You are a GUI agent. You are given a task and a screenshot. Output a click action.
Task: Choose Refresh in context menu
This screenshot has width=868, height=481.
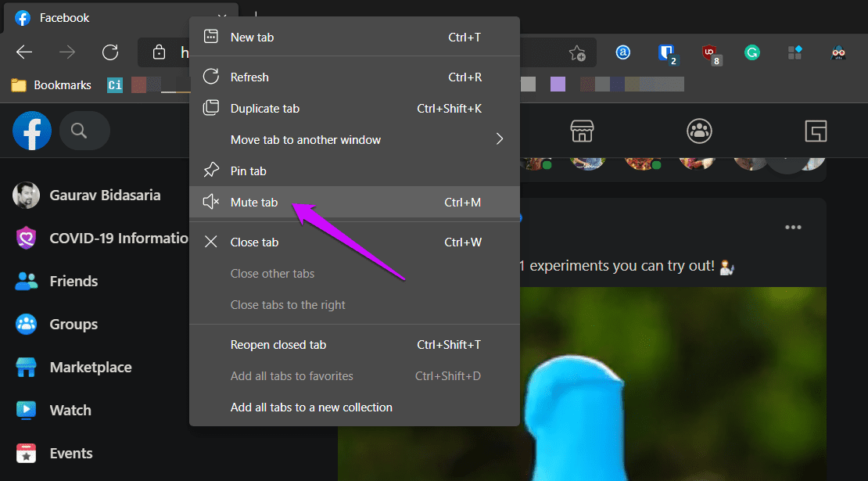pyautogui.click(x=354, y=77)
